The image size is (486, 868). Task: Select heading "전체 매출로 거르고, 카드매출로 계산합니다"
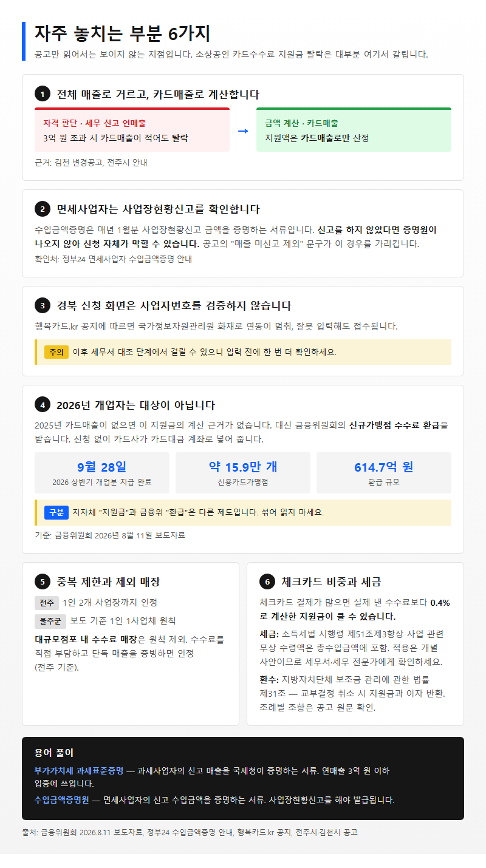click(158, 94)
